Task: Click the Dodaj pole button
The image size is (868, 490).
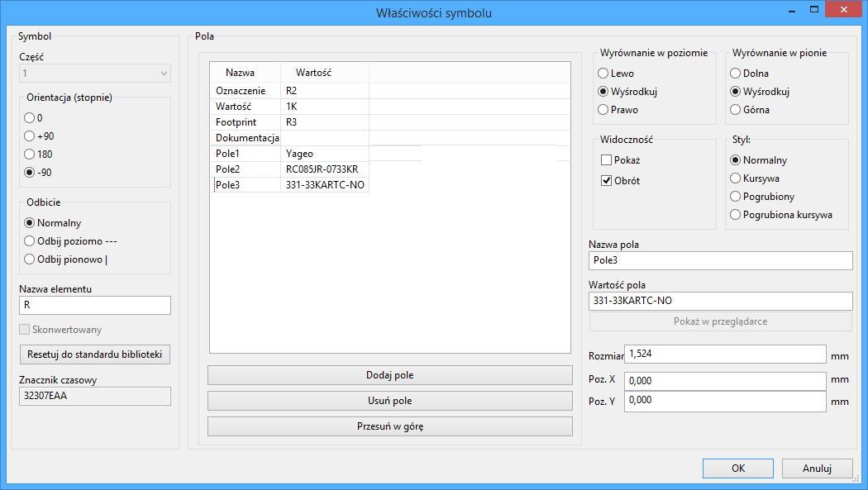Action: click(389, 375)
